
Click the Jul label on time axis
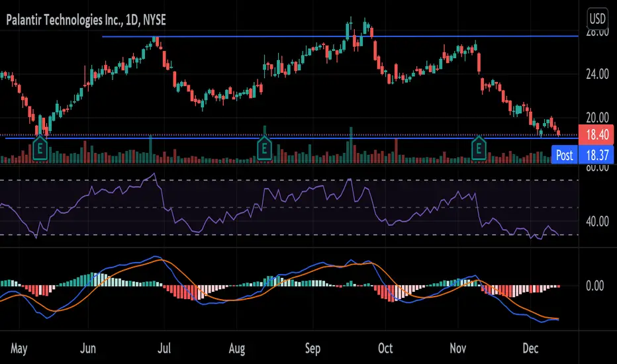[x=164, y=349]
